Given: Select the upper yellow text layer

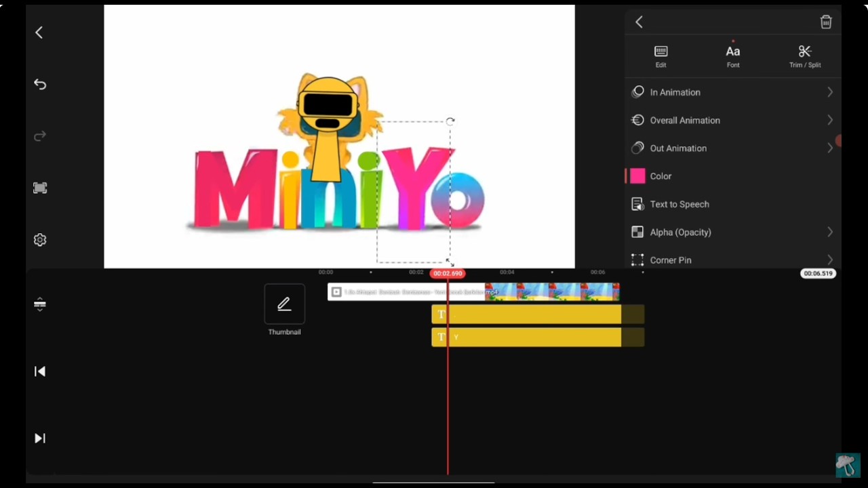Looking at the screenshot, I should (538, 314).
